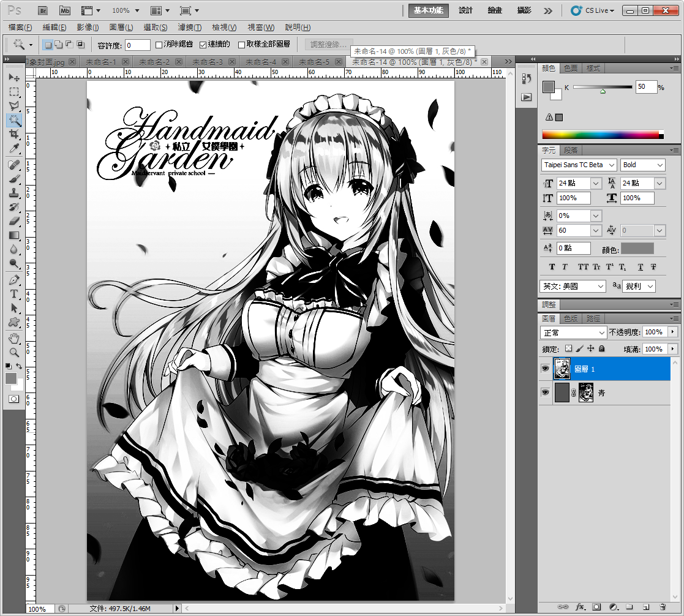This screenshot has width=684, height=616.
Task: Select the Healing Brush tool
Action: click(x=14, y=165)
